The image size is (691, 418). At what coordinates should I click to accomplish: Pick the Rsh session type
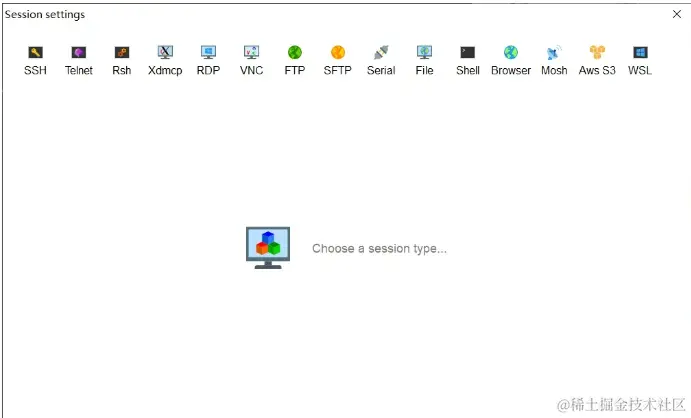(x=122, y=53)
